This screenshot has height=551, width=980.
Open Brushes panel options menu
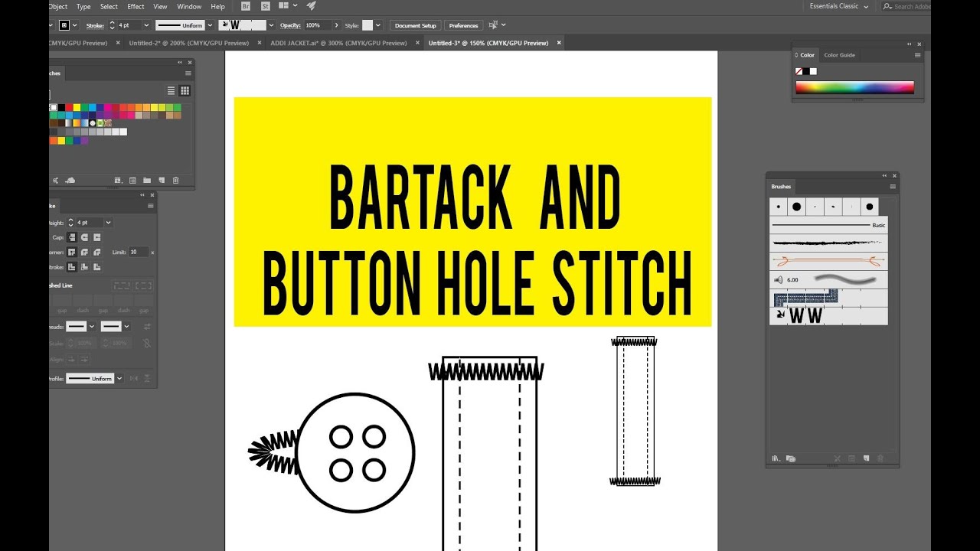click(893, 187)
